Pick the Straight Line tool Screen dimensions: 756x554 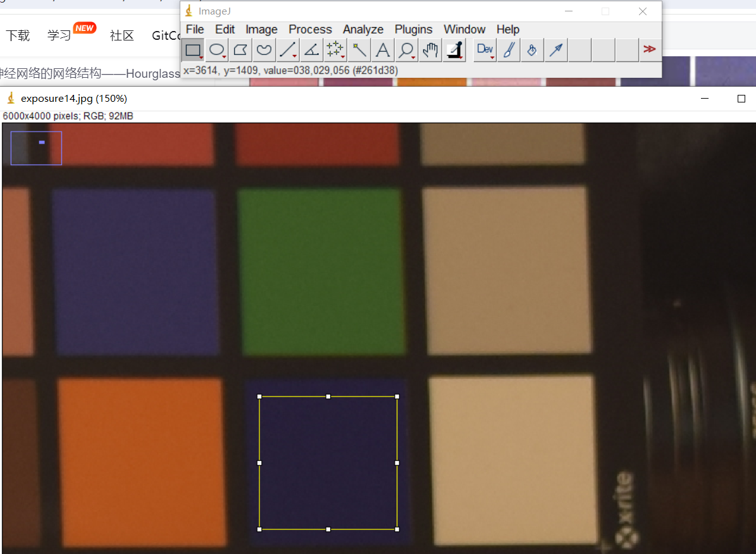pyautogui.click(x=288, y=50)
